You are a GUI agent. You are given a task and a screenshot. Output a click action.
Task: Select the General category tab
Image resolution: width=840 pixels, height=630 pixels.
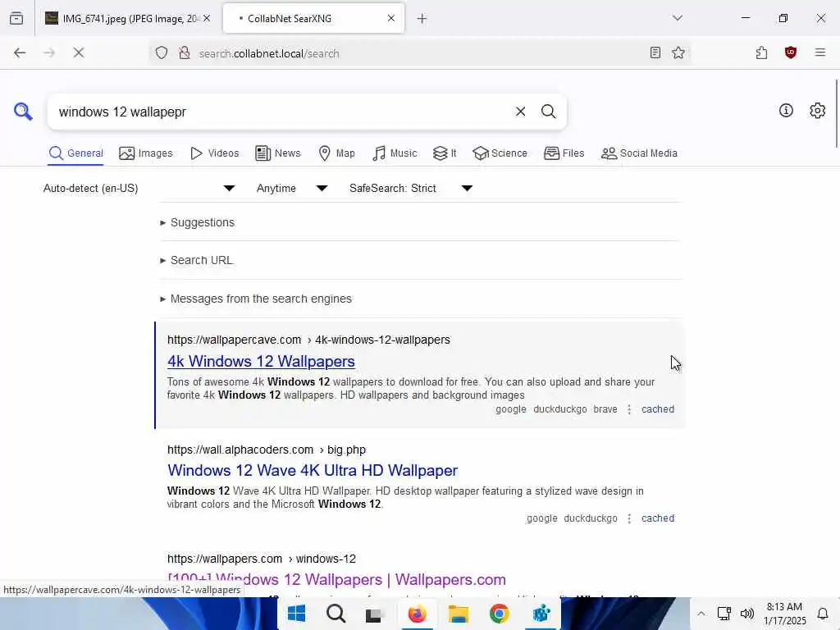click(75, 153)
